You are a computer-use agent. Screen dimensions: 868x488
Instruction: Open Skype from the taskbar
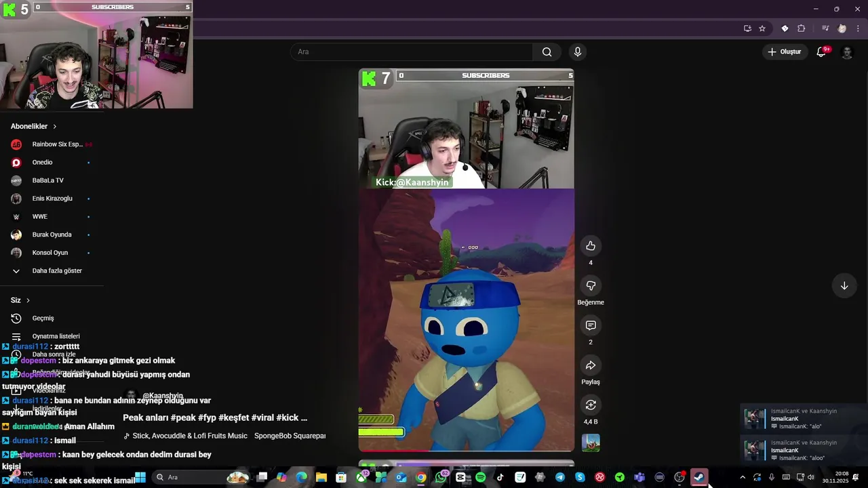pos(580,478)
